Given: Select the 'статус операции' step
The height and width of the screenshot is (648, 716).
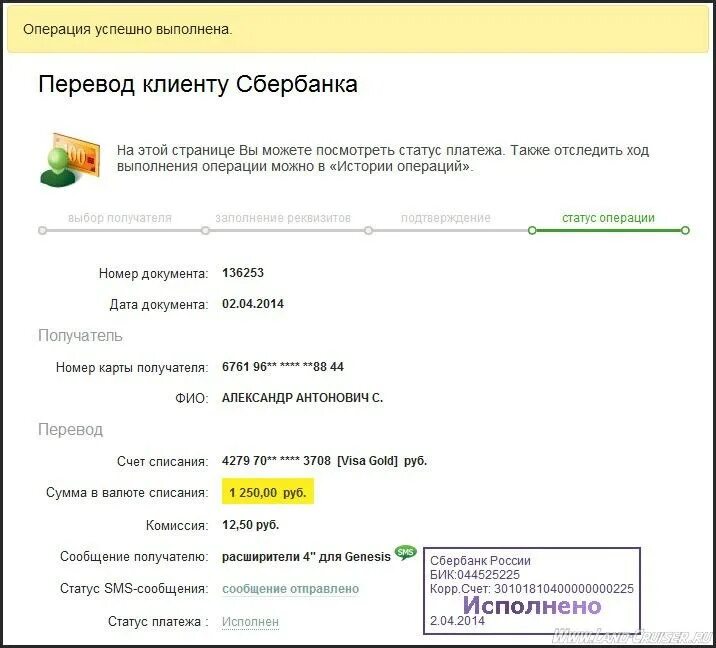Looking at the screenshot, I should pyautogui.click(x=608, y=218).
